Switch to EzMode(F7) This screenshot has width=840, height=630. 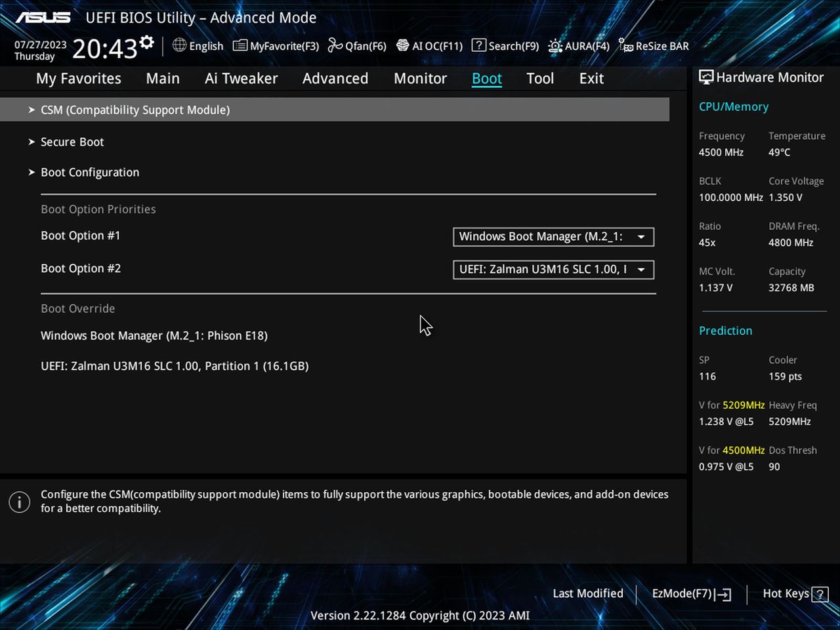[691, 593]
